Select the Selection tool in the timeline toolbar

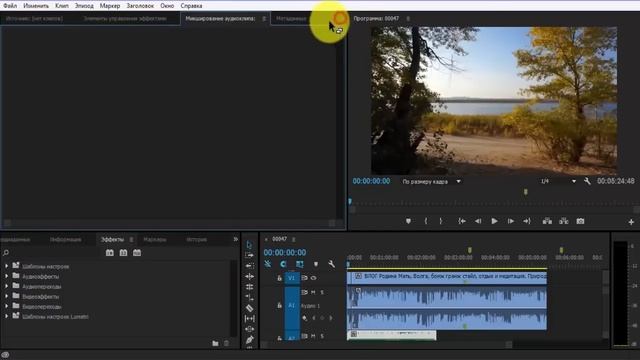tap(249, 244)
